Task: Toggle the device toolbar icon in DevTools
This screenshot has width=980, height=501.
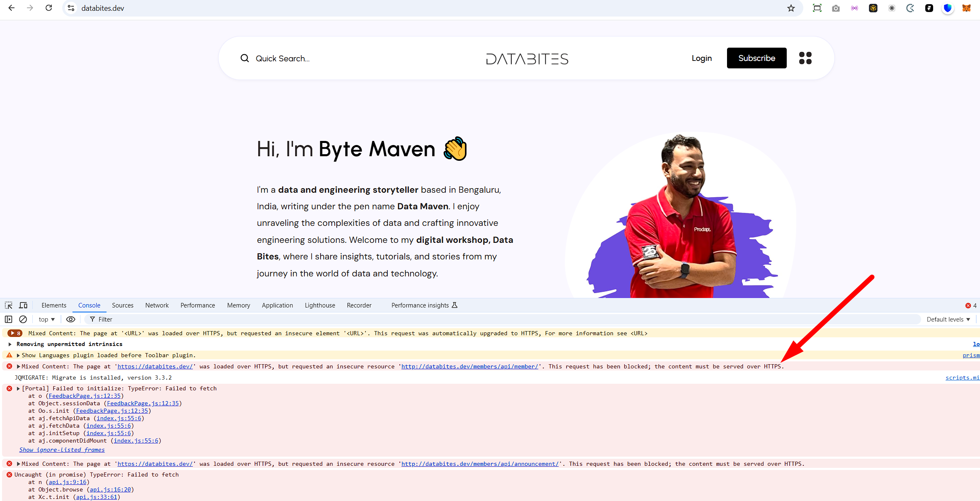Action: (23, 305)
